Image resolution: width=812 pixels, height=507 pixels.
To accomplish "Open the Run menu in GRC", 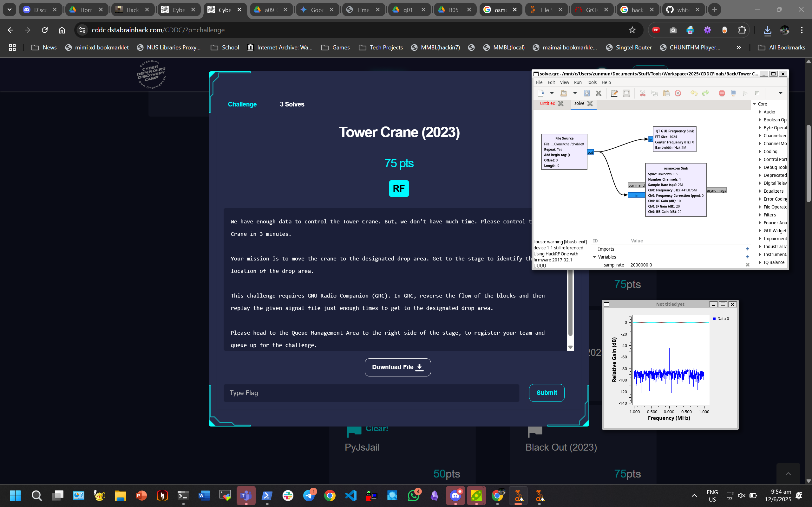I will pos(578,82).
